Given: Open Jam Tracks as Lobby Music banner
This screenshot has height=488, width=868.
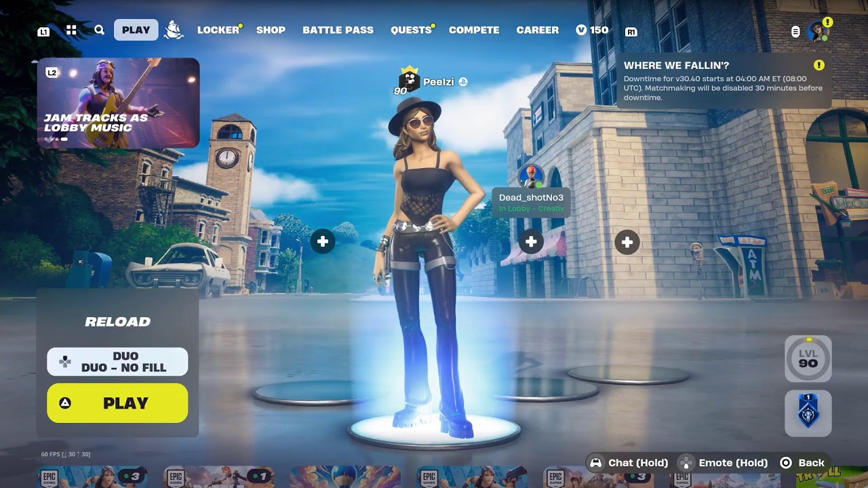Looking at the screenshot, I should pos(118,103).
